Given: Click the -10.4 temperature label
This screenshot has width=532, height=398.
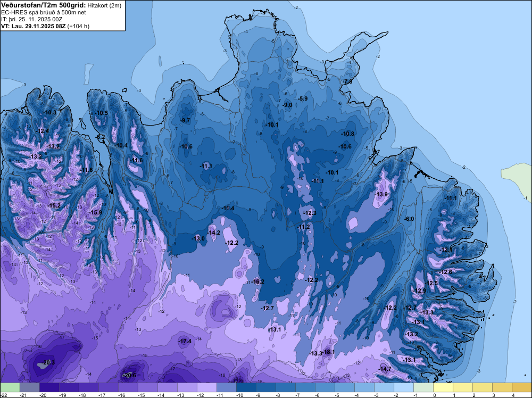Looking at the screenshot, I should (x=120, y=145).
